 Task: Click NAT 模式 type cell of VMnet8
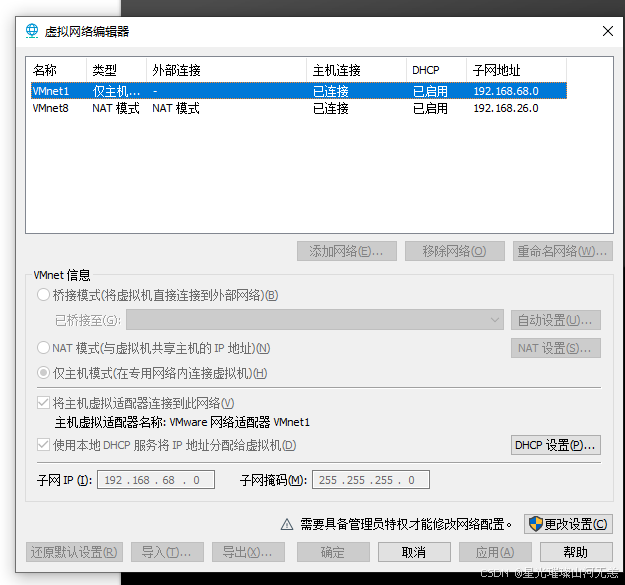[116, 108]
